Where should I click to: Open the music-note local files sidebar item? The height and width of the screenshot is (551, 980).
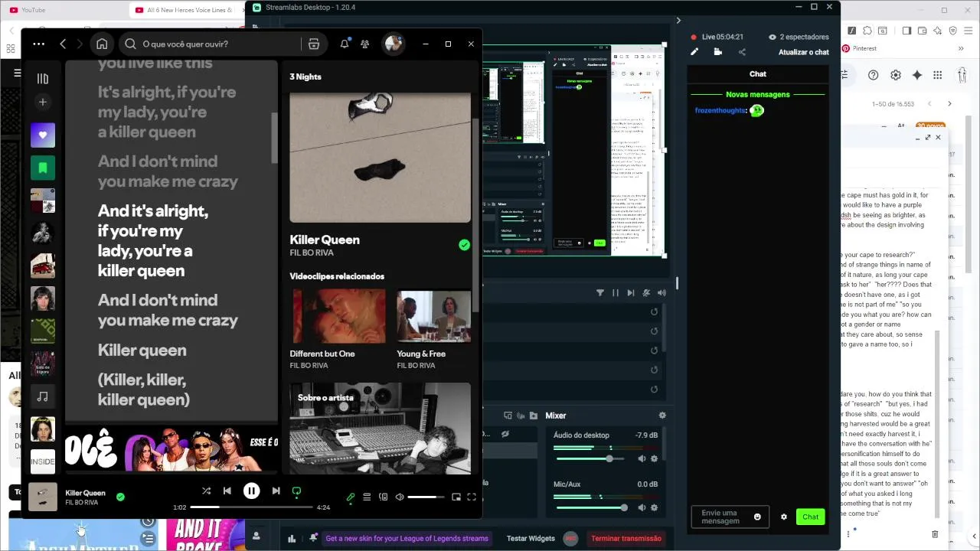pos(43,396)
